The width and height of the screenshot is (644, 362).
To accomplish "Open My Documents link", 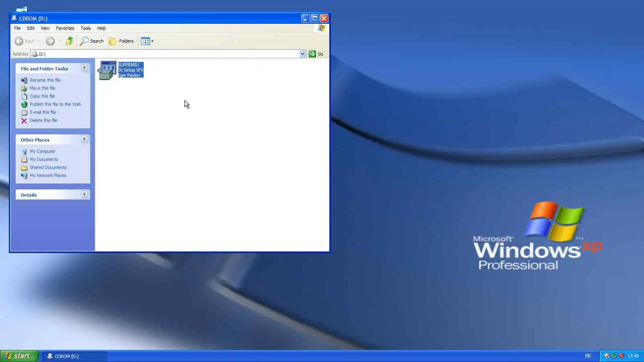I will pyautogui.click(x=44, y=159).
